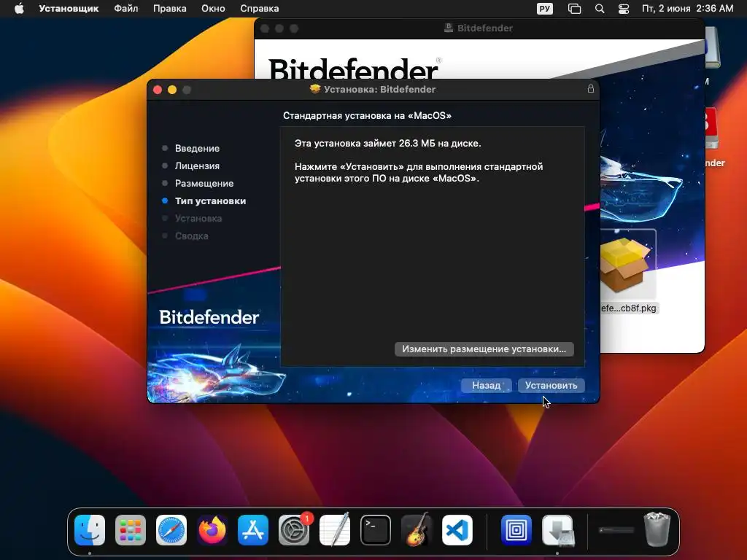
Task: Minimize the installer with yellow button
Action: (x=172, y=90)
